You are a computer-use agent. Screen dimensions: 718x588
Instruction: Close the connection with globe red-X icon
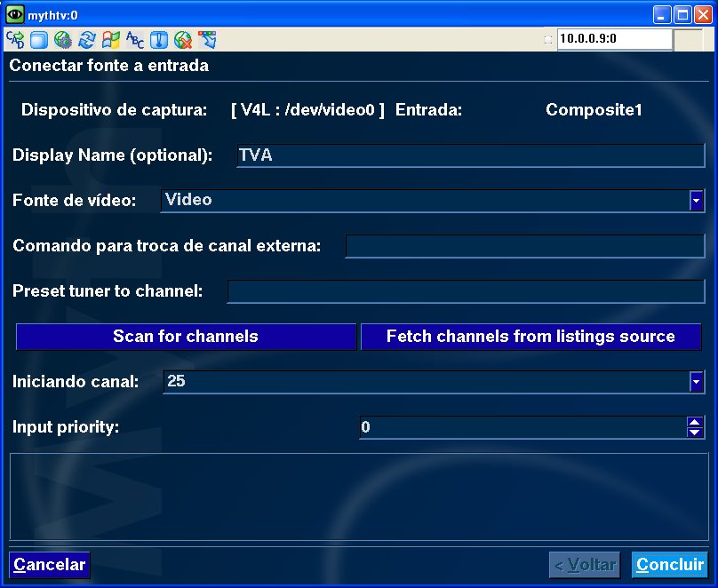(x=183, y=40)
